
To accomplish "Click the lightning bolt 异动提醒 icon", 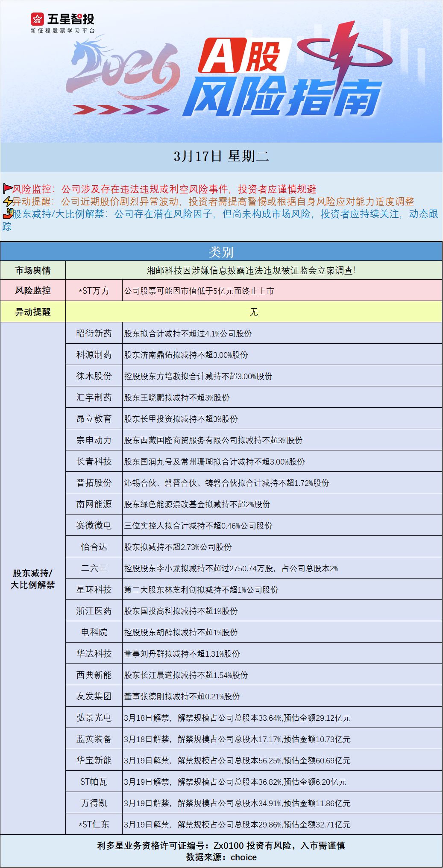I will (7, 202).
